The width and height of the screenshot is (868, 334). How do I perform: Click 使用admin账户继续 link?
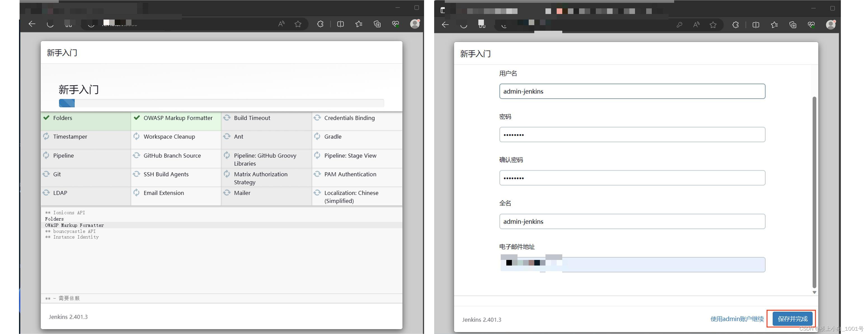pyautogui.click(x=737, y=319)
